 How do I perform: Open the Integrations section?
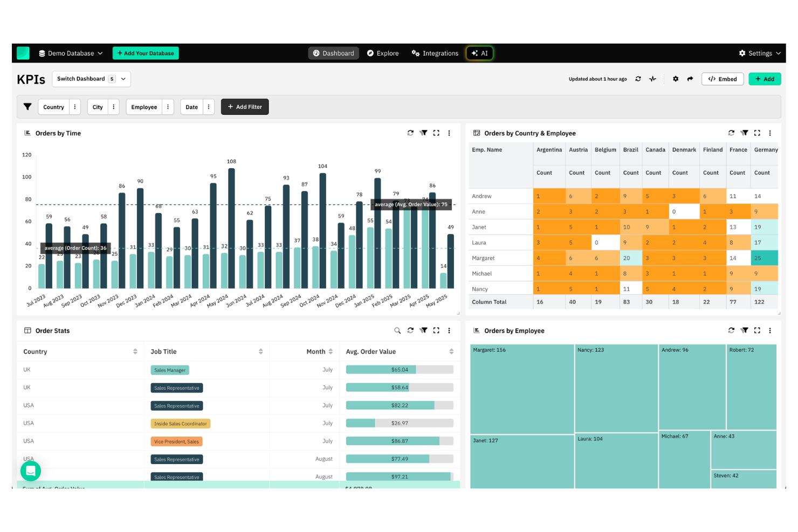coord(435,53)
